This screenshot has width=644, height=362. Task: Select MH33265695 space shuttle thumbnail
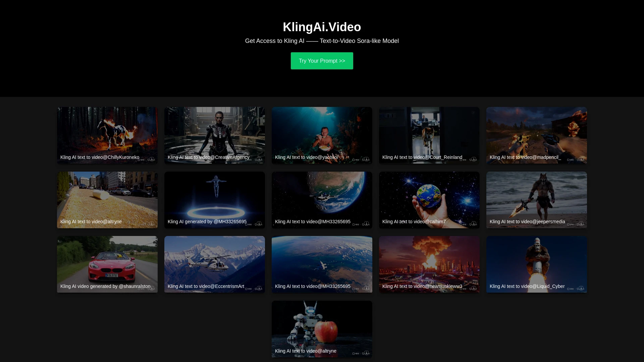322,264
